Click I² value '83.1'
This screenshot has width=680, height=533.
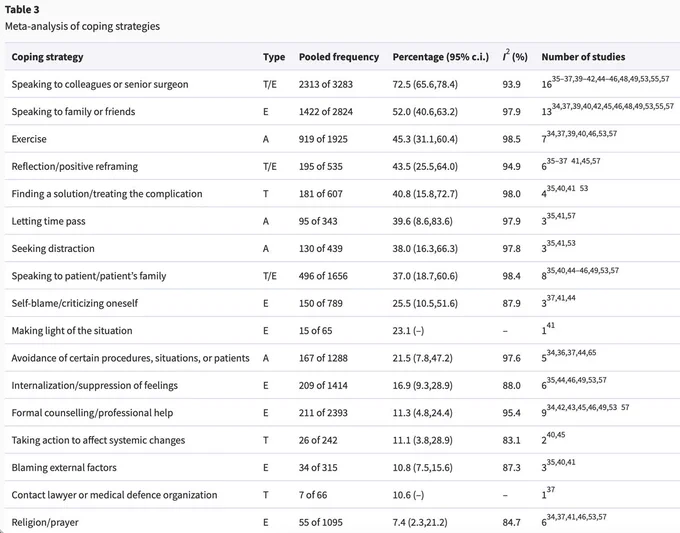pyautogui.click(x=511, y=440)
